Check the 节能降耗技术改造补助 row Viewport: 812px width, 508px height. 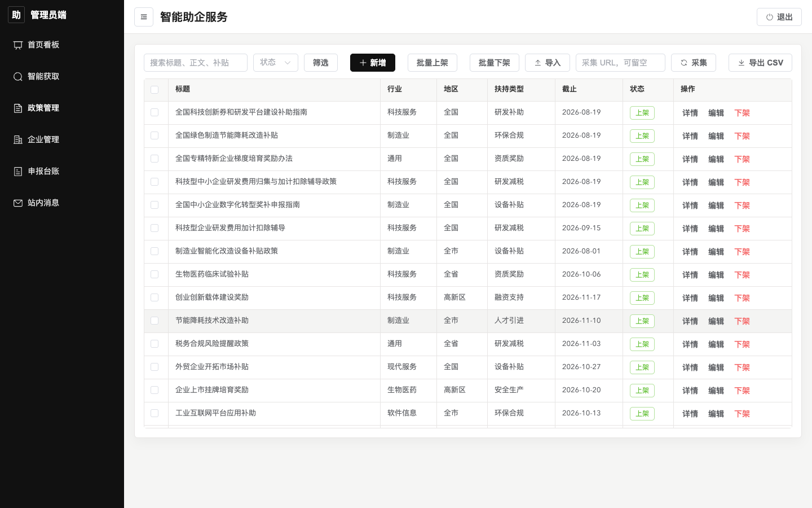[x=155, y=321]
